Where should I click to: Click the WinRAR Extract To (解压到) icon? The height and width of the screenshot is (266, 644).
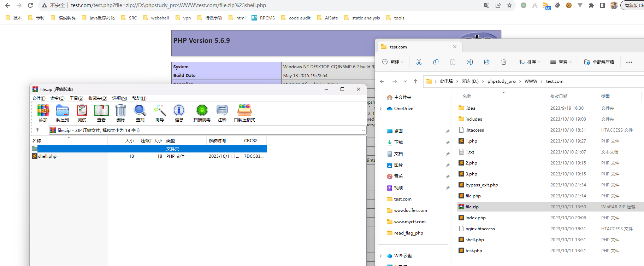(63, 111)
